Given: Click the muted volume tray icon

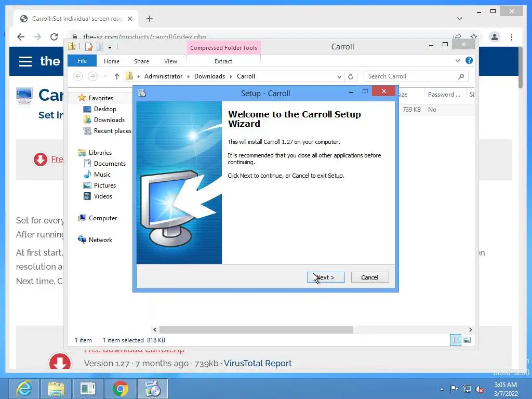Looking at the screenshot, I should click(480, 389).
